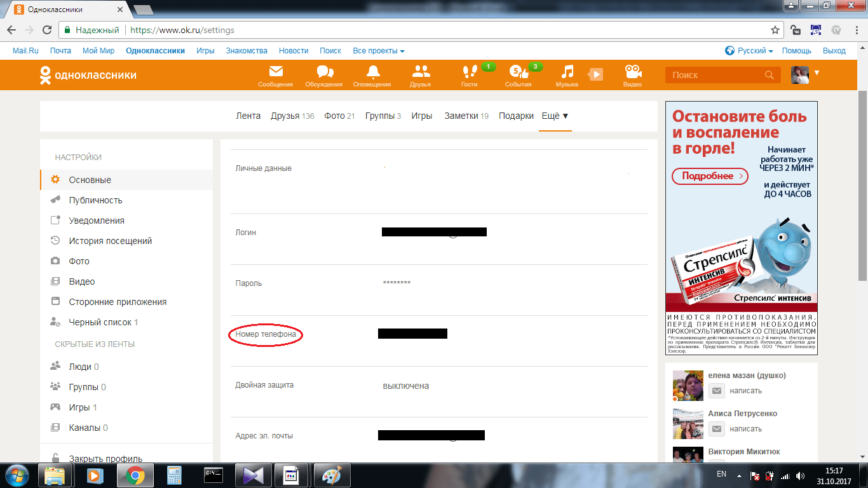
Task: Open the Помощь link
Action: coord(797,51)
